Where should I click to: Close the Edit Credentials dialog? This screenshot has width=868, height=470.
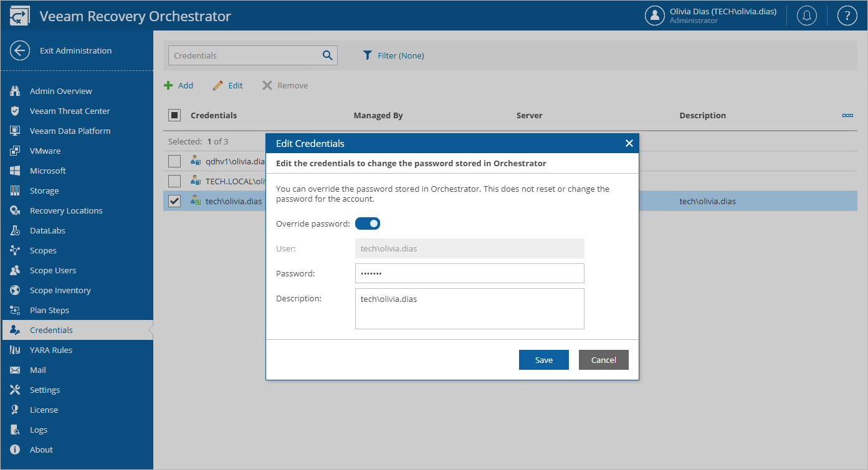pyautogui.click(x=629, y=143)
